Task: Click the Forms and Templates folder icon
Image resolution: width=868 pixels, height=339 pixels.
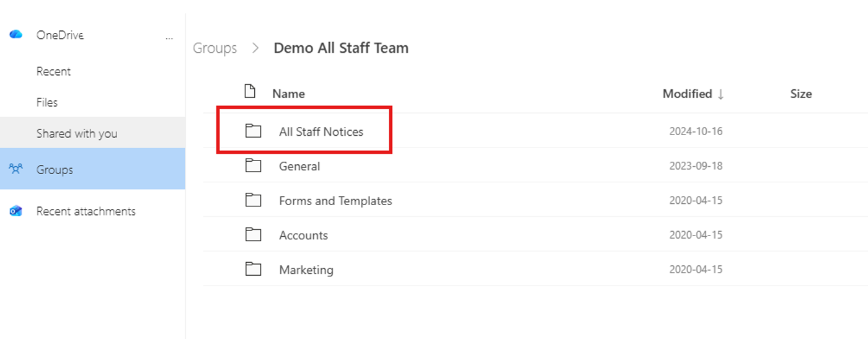Action: [x=253, y=200]
